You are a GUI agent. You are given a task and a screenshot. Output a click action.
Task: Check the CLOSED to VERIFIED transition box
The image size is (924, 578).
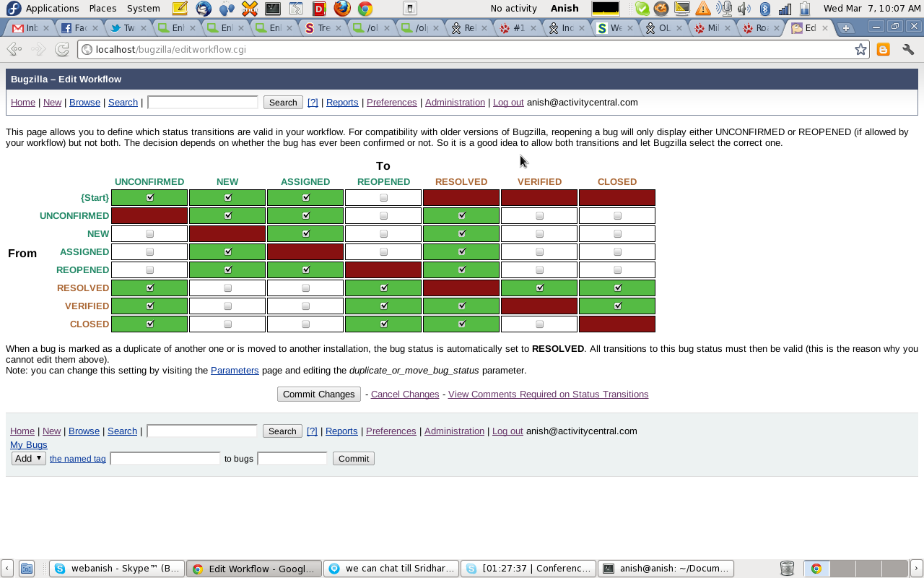tap(539, 324)
